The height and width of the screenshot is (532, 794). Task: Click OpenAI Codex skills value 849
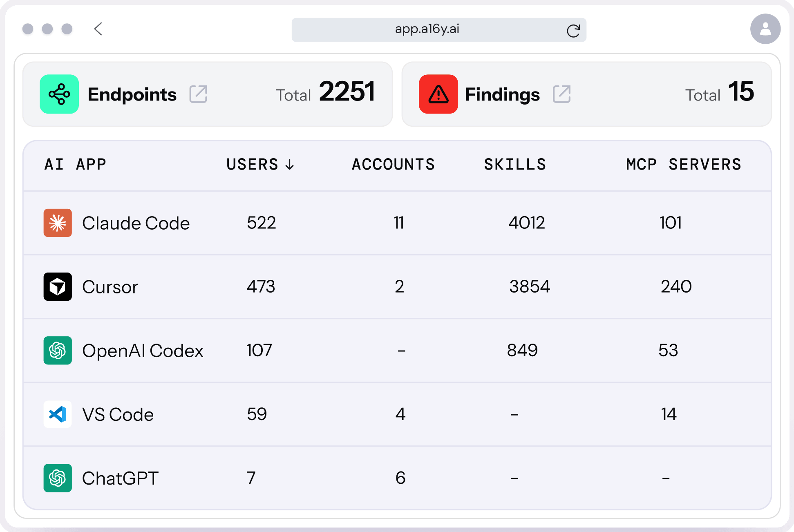pos(522,350)
